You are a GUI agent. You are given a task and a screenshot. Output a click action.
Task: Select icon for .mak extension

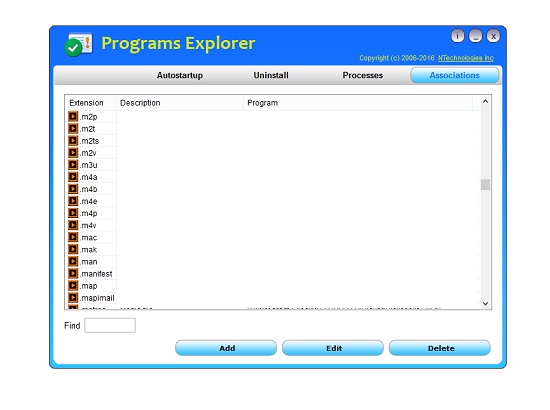[73, 249]
